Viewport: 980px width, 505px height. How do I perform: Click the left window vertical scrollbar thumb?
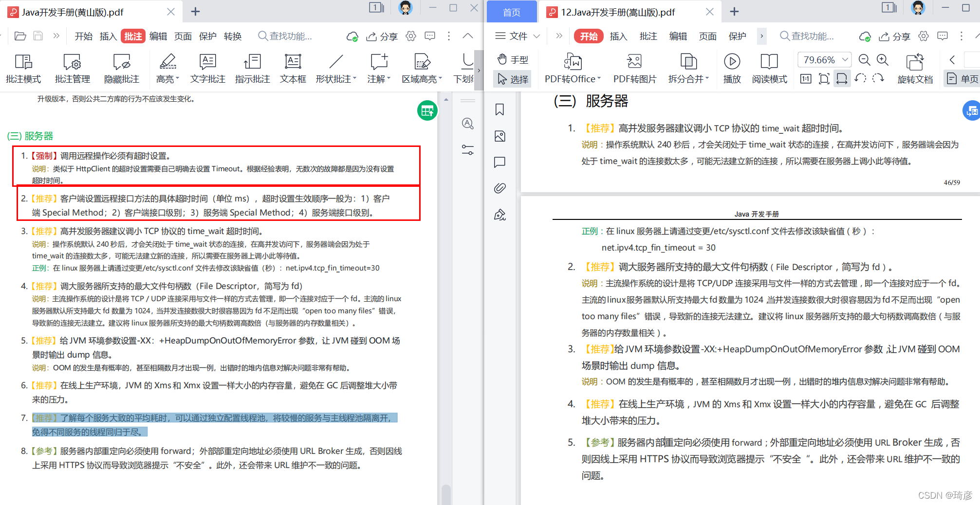click(445, 494)
